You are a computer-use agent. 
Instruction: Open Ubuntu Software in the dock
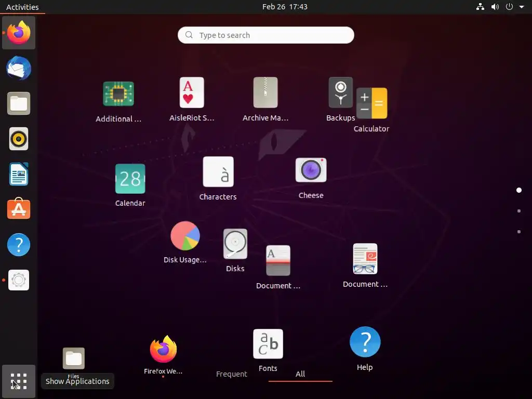click(x=19, y=209)
